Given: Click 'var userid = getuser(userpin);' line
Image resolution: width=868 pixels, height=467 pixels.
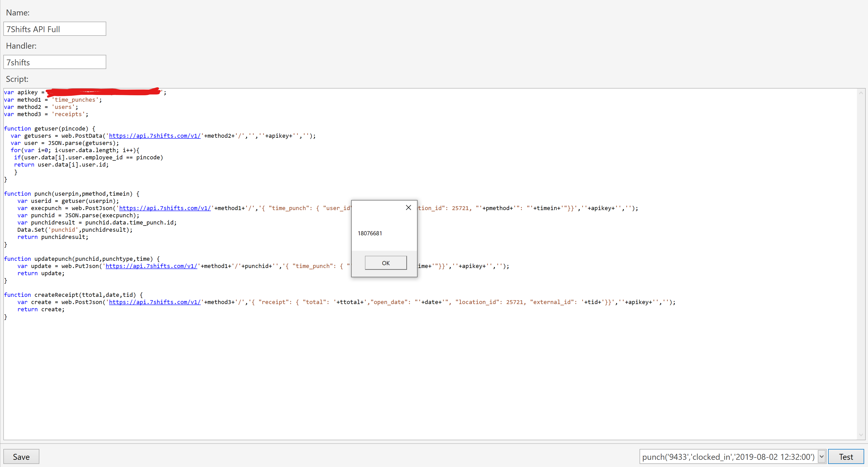Looking at the screenshot, I should pyautogui.click(x=68, y=201).
